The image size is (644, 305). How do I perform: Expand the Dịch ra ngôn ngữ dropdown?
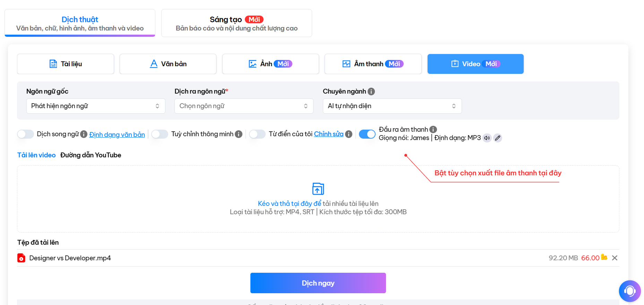point(244,106)
